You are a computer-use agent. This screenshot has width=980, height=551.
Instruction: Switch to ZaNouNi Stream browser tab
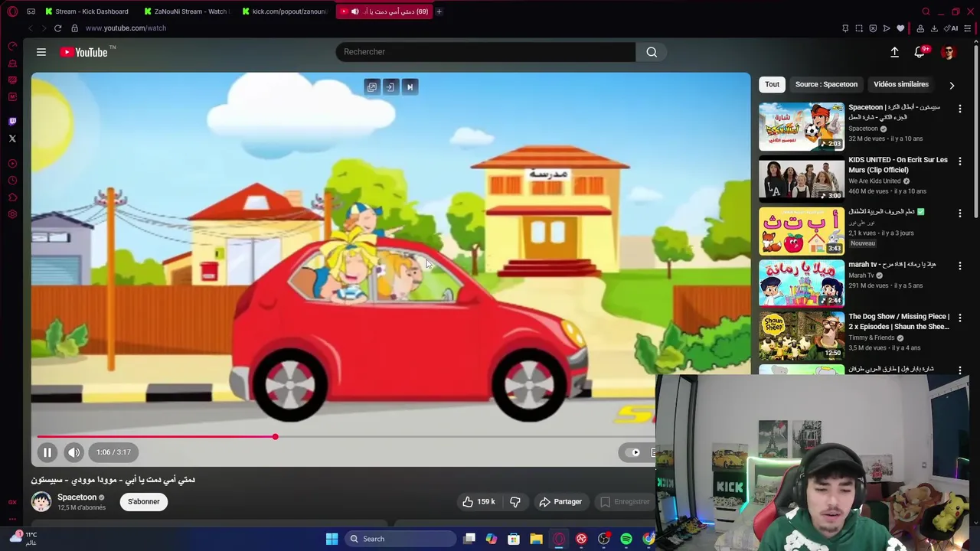click(186, 11)
